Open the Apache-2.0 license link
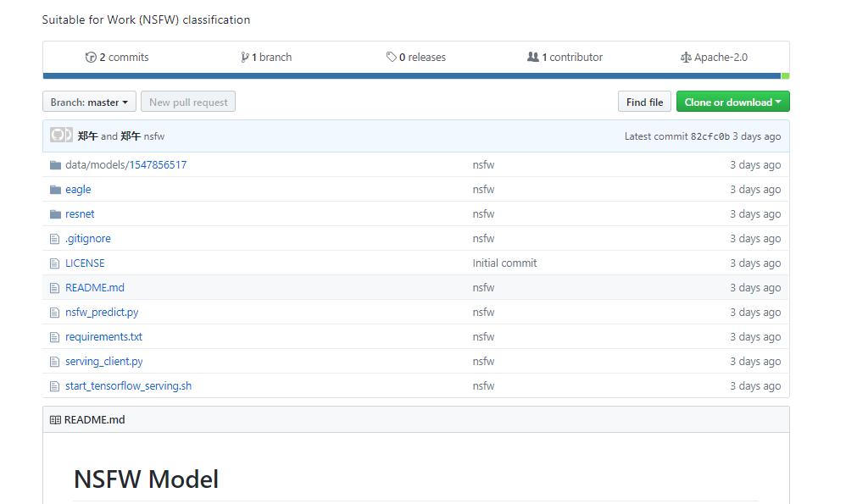This screenshot has height=504, width=857. tap(714, 58)
